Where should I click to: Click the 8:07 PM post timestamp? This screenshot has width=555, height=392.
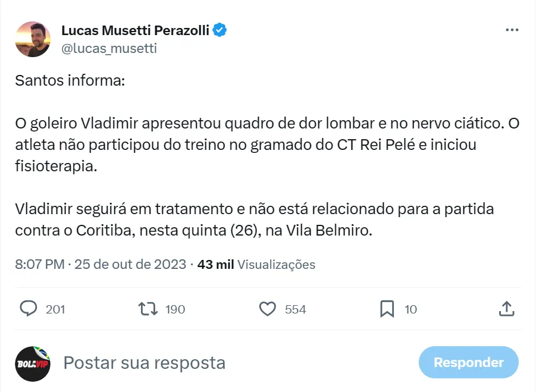(x=39, y=265)
